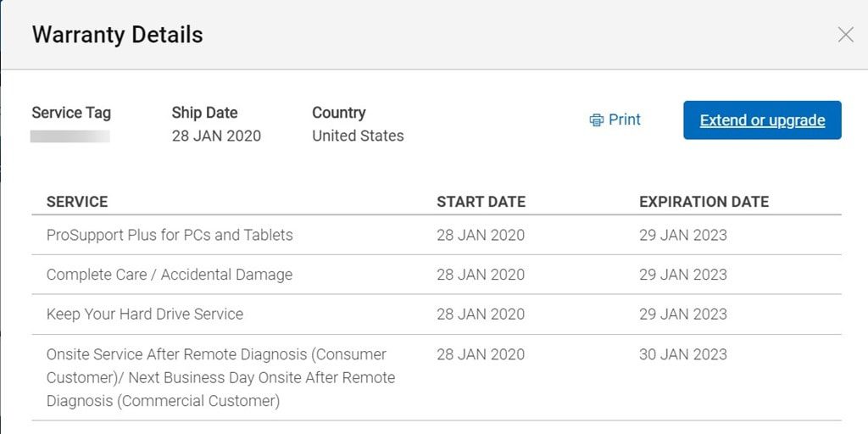Click the Ship Date value 28 JAN 2020

pyautogui.click(x=216, y=136)
